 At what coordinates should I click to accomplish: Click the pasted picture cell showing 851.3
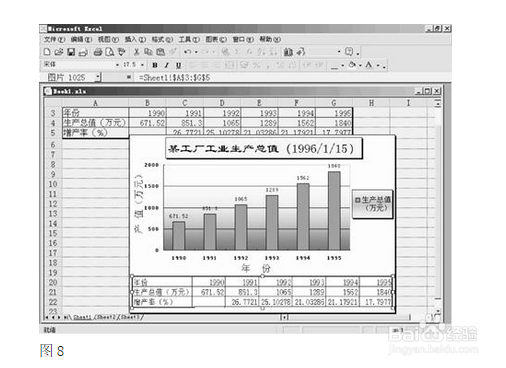pos(242,292)
